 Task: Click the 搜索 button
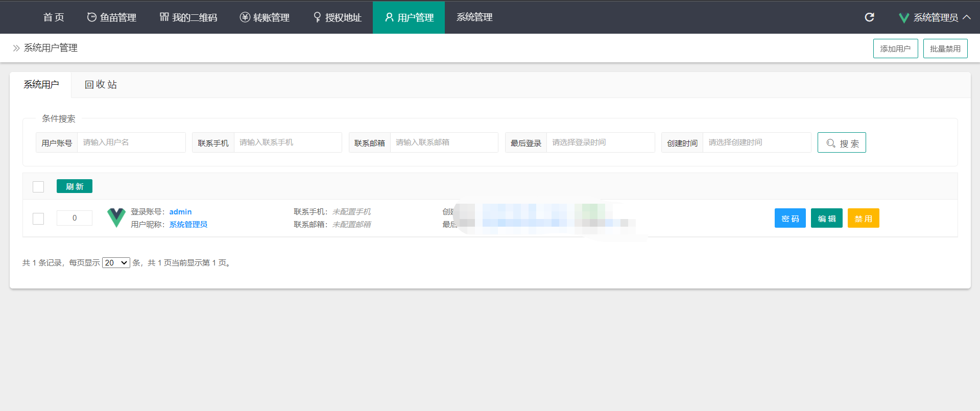842,142
